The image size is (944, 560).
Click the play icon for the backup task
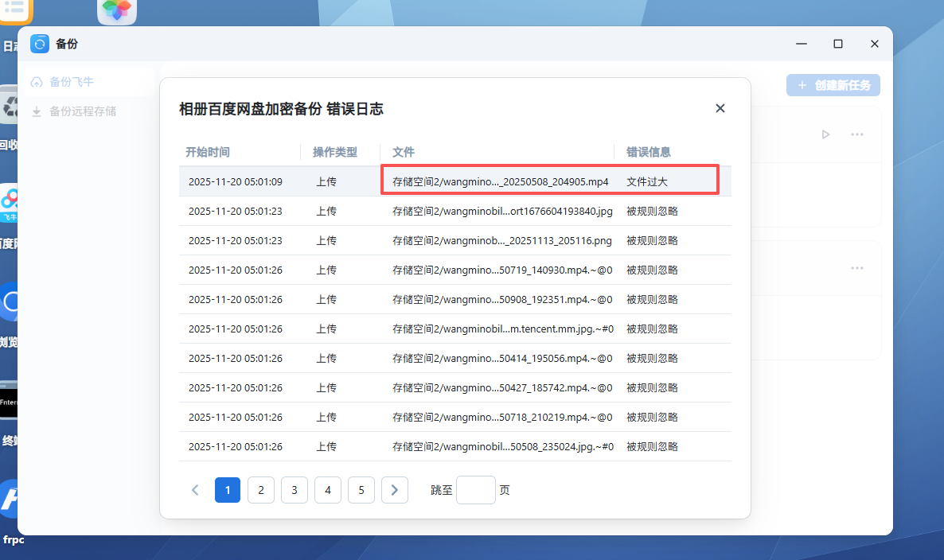[825, 134]
